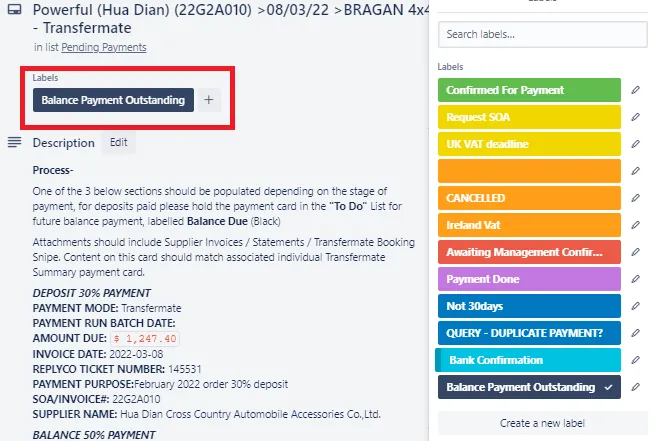657x441 pixels.
Task: Click the DEPOSIT 30% PAYMENT heading
Action: pyautogui.click(x=92, y=293)
